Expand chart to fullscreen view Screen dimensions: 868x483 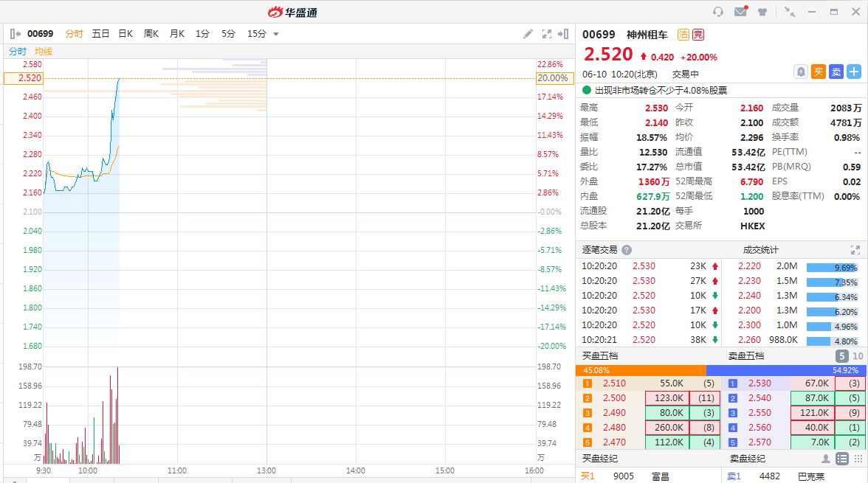pyautogui.click(x=547, y=34)
